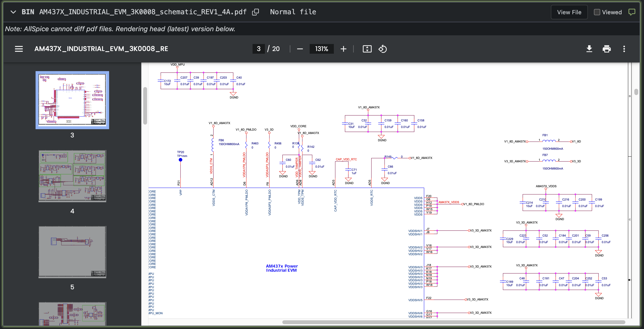The height and width of the screenshot is (329, 644).
Task: Select the page 5 thumbnail
Action: pyautogui.click(x=72, y=252)
